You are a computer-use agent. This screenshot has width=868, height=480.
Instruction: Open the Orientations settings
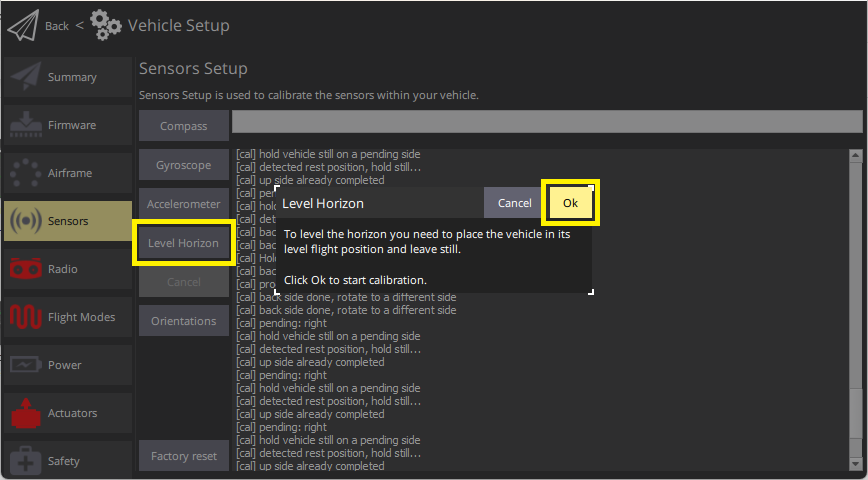point(183,321)
